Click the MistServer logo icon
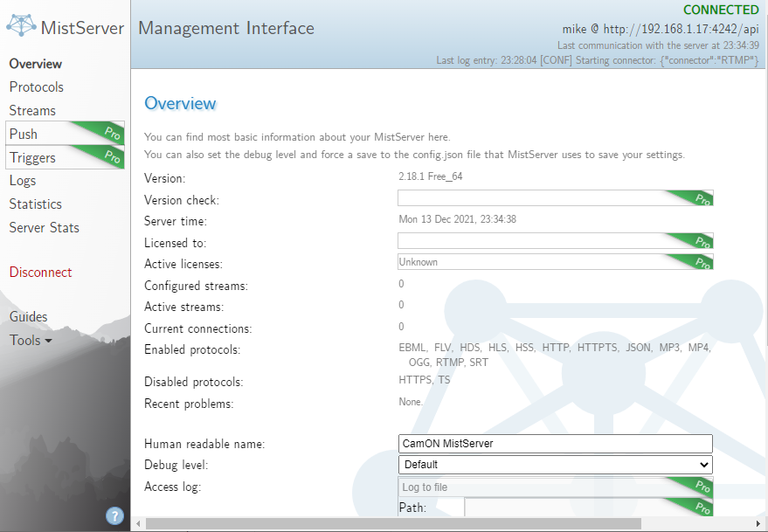 (x=21, y=25)
